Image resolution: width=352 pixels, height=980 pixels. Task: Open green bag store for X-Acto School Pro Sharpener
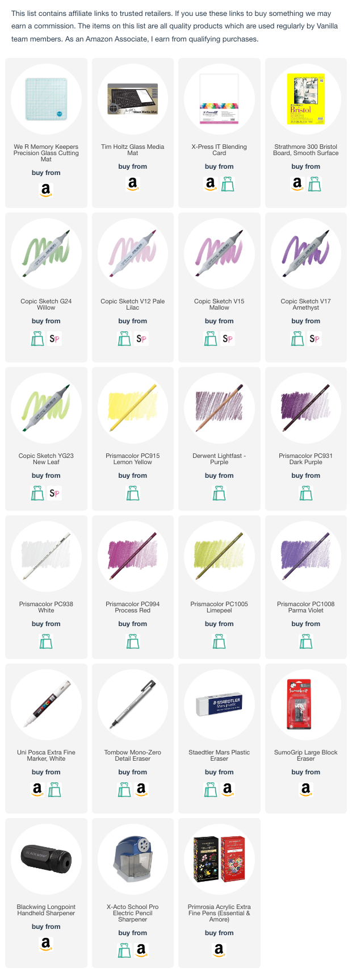pos(124,950)
